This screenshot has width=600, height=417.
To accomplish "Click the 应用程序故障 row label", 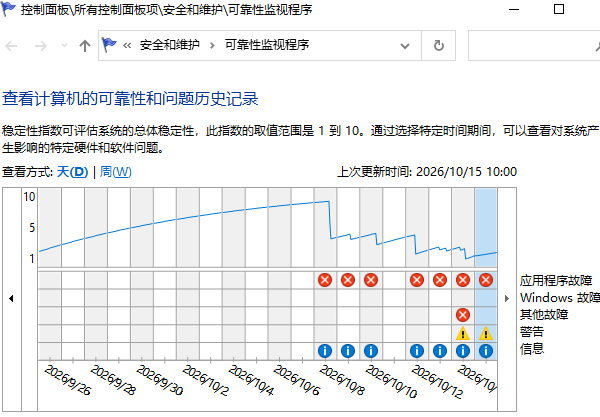I will point(556,280).
